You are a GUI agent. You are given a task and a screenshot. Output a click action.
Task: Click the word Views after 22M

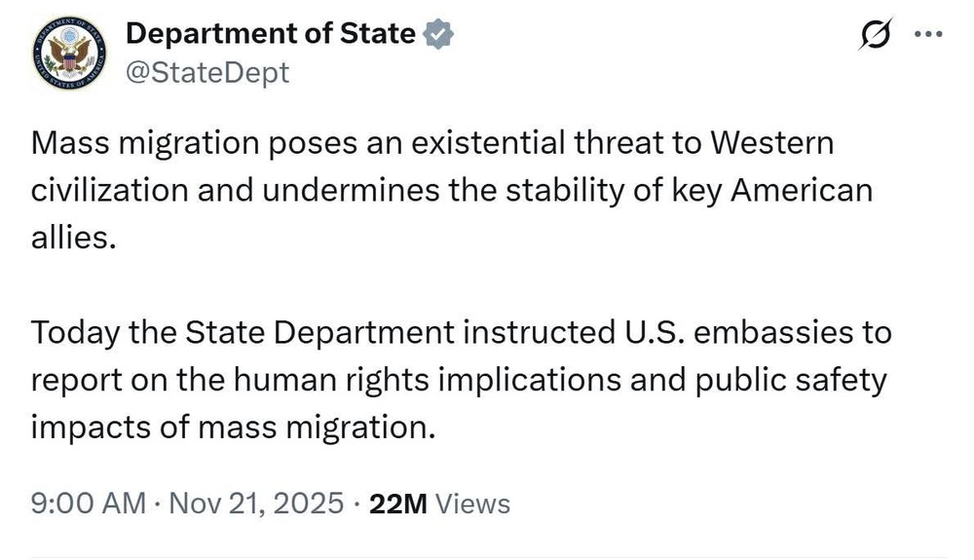(472, 504)
